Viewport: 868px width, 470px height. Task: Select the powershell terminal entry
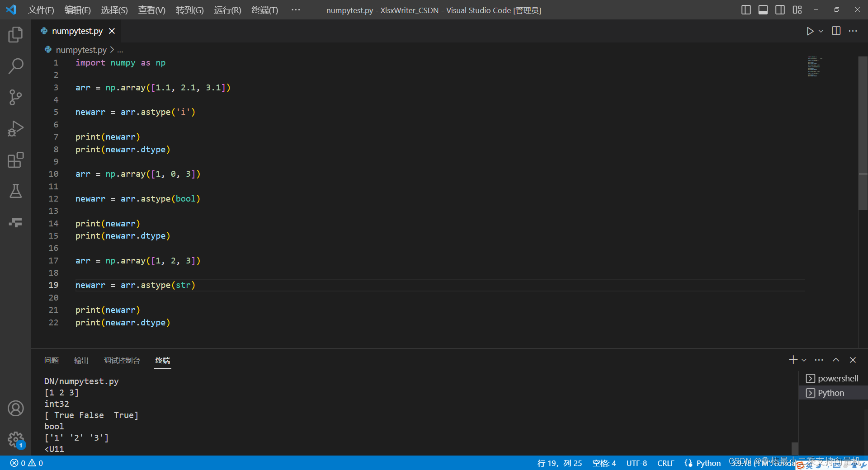point(832,379)
